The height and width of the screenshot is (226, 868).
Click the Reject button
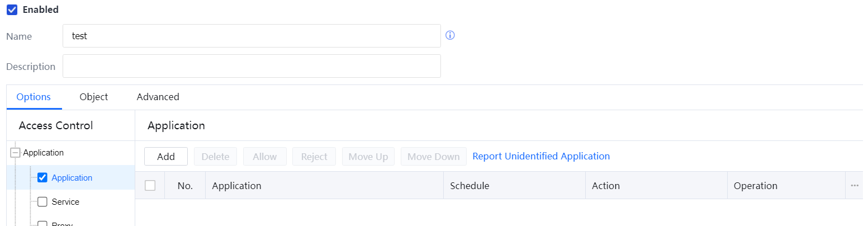pos(314,157)
